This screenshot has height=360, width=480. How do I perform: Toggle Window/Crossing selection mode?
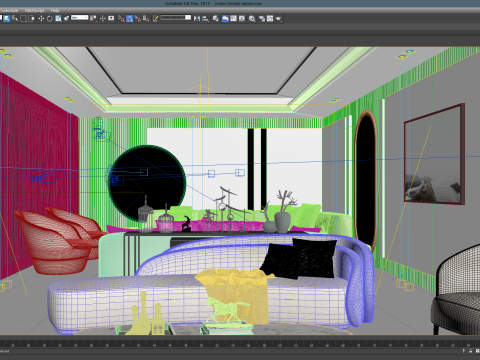coord(31,18)
